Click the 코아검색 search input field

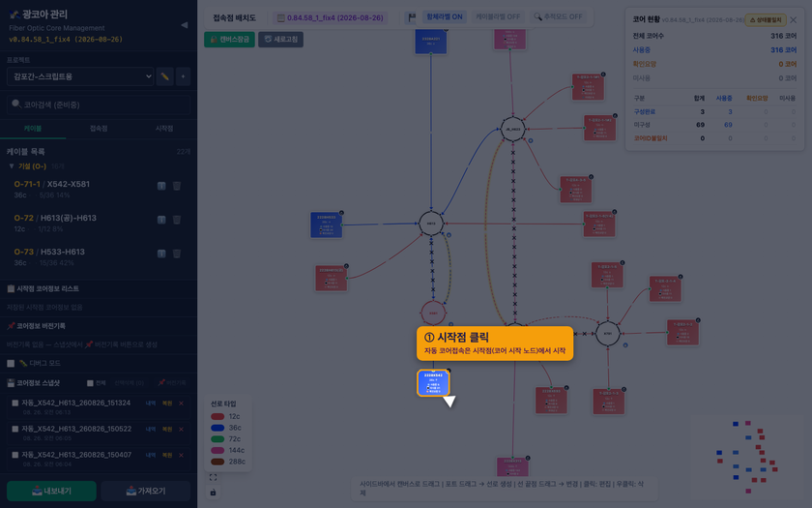coord(99,105)
